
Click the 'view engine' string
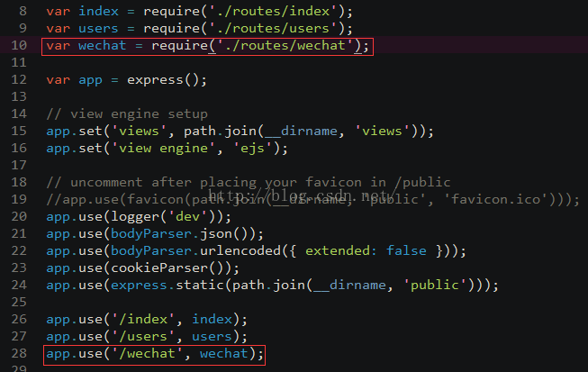click(x=163, y=149)
